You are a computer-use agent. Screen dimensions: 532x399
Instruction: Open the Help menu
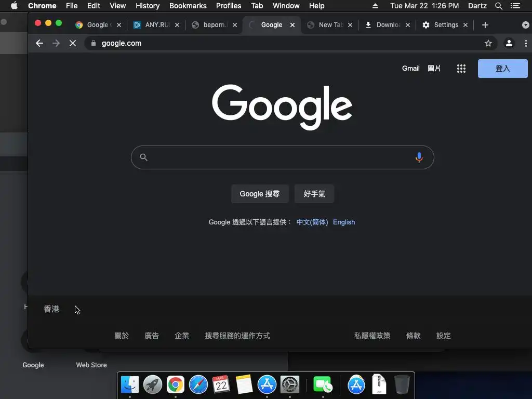point(316,6)
